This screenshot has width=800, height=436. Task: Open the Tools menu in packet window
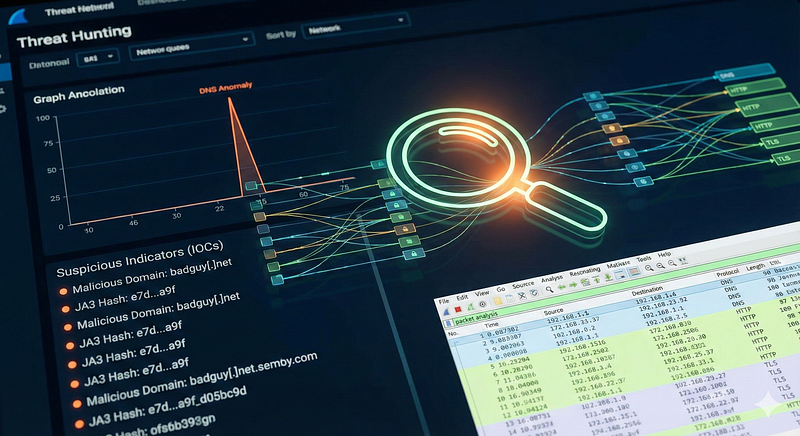644,259
